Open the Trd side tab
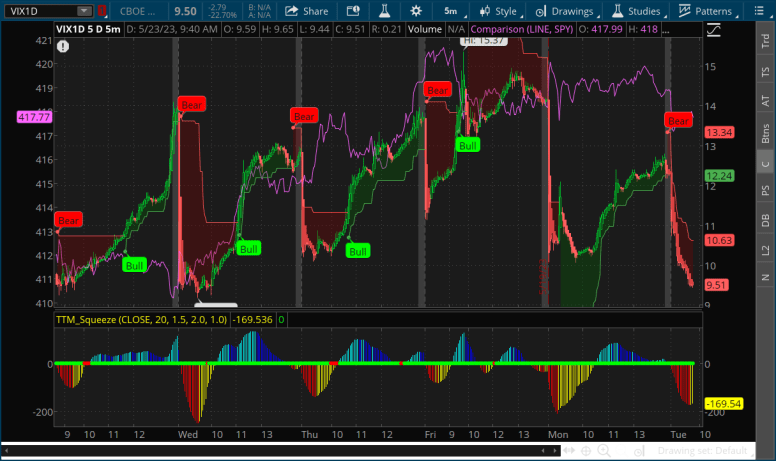The width and height of the screenshot is (776, 461). pos(766,42)
